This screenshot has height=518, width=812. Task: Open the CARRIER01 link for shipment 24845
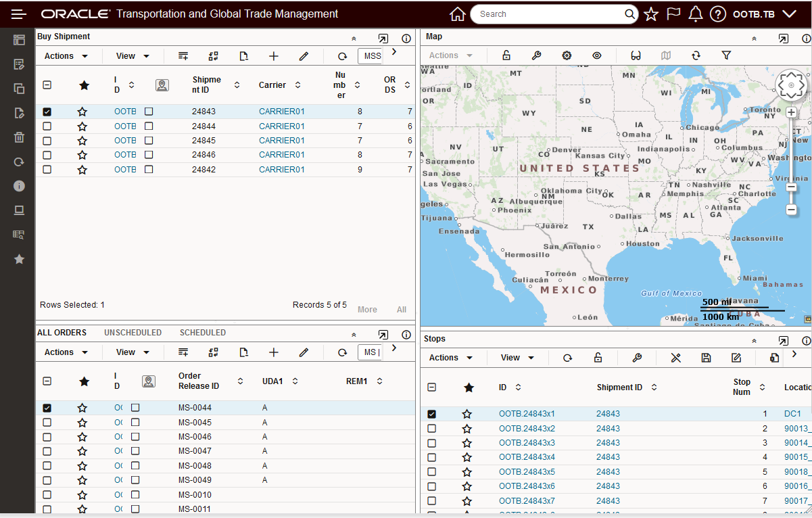[x=281, y=141]
